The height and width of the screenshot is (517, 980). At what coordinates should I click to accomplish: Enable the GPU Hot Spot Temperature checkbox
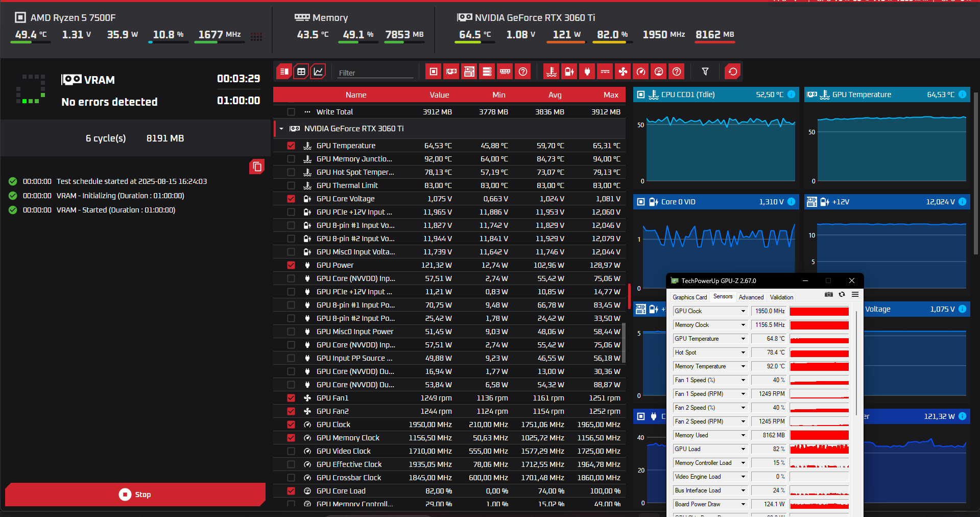(x=291, y=172)
